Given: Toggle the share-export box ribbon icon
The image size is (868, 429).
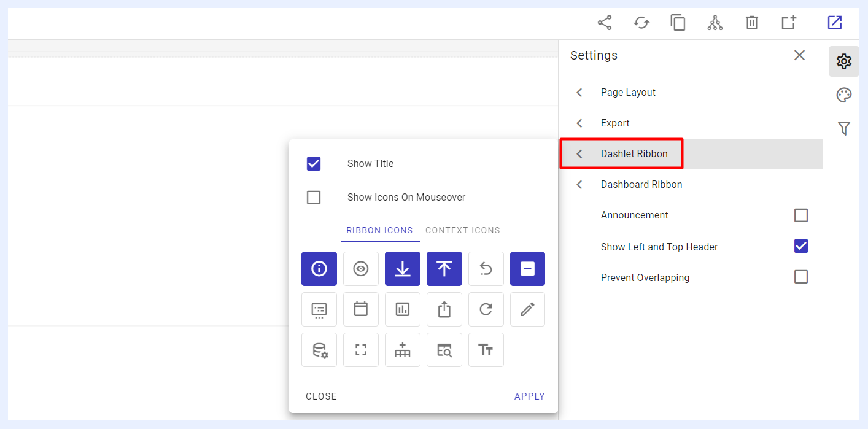Looking at the screenshot, I should 444,309.
